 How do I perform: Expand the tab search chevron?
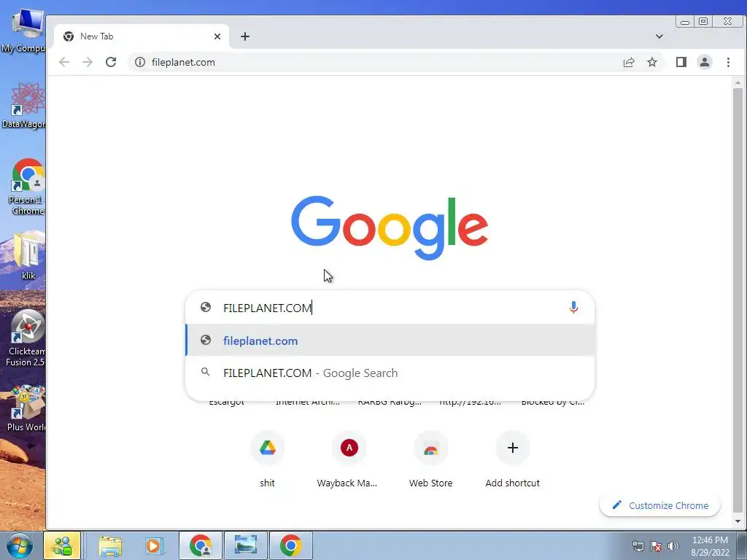tap(659, 36)
